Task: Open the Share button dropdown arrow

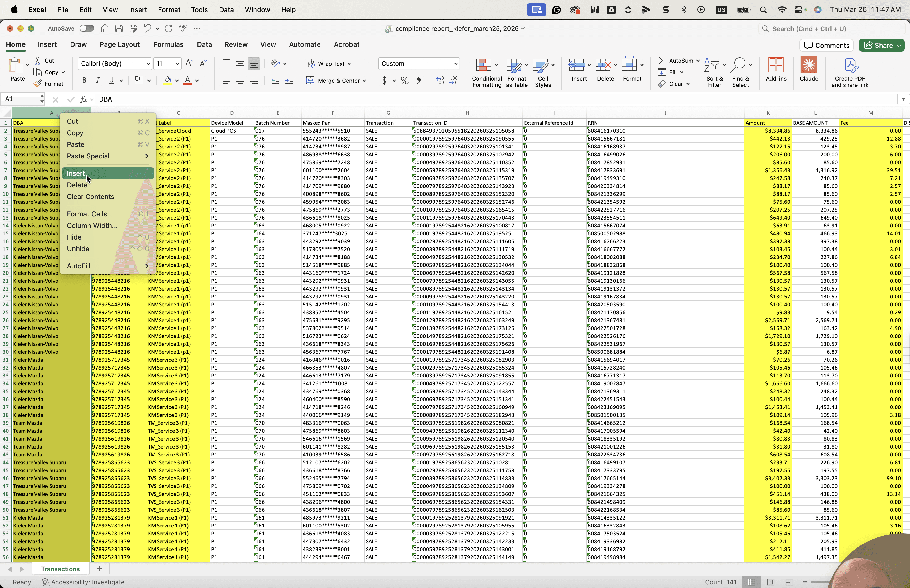Action: [899, 46]
